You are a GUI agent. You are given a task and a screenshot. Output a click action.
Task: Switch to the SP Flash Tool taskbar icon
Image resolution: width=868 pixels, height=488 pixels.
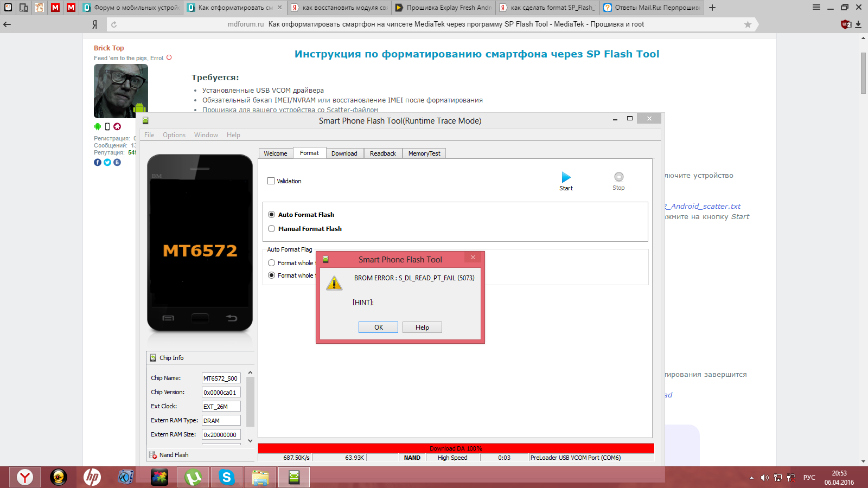294,477
